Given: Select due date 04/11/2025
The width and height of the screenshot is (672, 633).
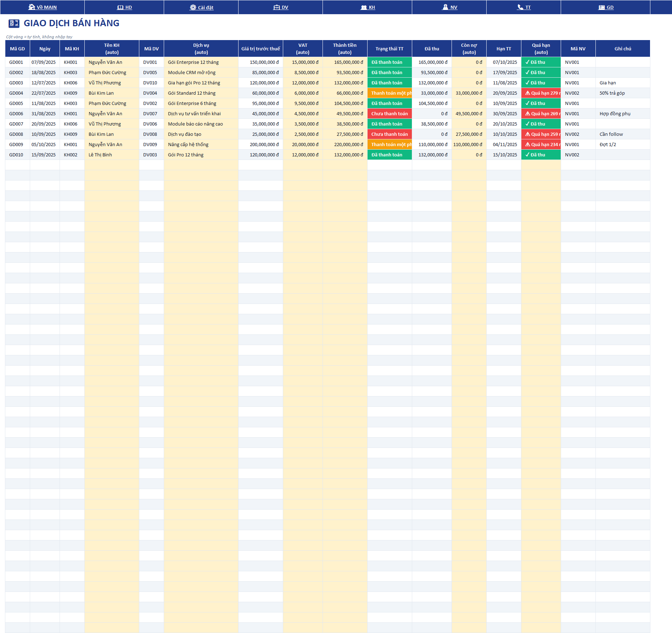Looking at the screenshot, I should point(504,144).
